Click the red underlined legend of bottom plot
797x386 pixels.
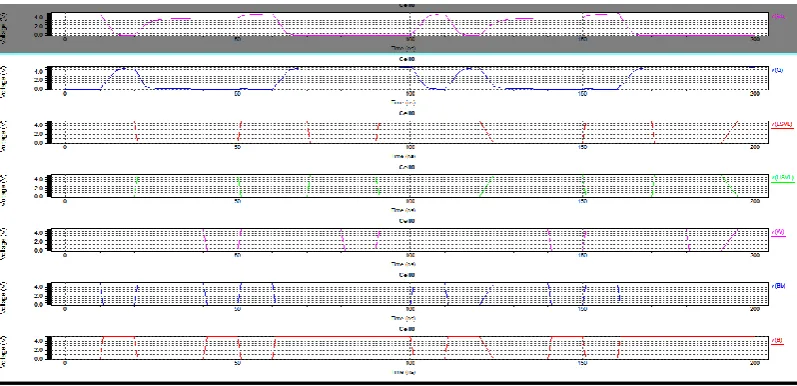(777, 340)
